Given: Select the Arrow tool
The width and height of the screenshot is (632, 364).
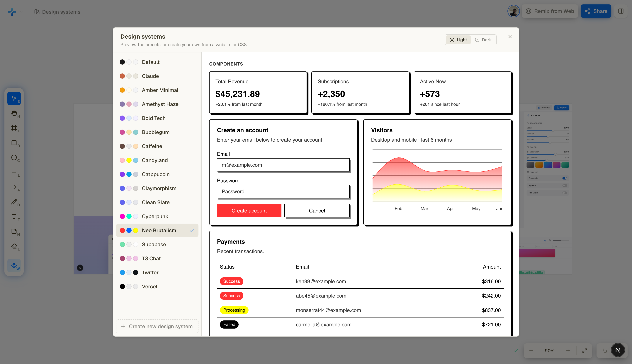Looking at the screenshot, I should 14,187.
